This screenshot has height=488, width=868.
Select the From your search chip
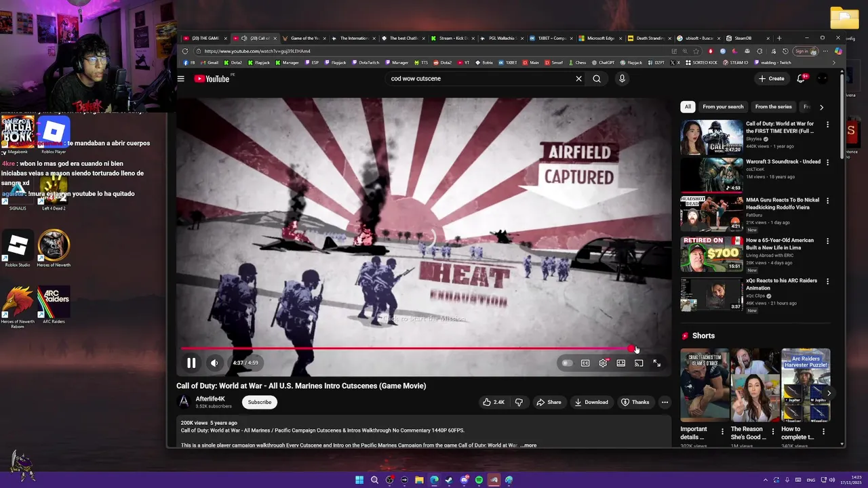(x=723, y=106)
